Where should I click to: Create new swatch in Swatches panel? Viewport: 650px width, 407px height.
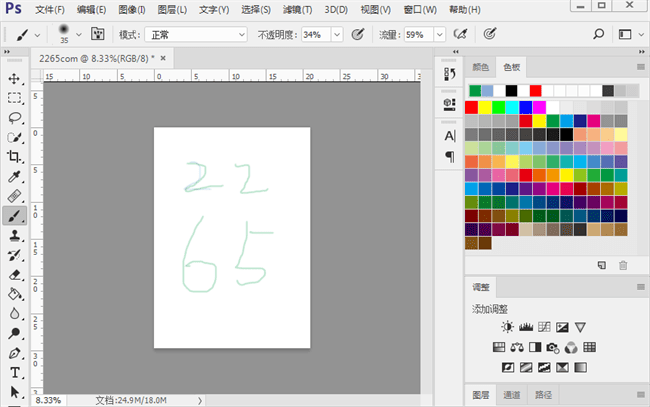click(x=601, y=264)
